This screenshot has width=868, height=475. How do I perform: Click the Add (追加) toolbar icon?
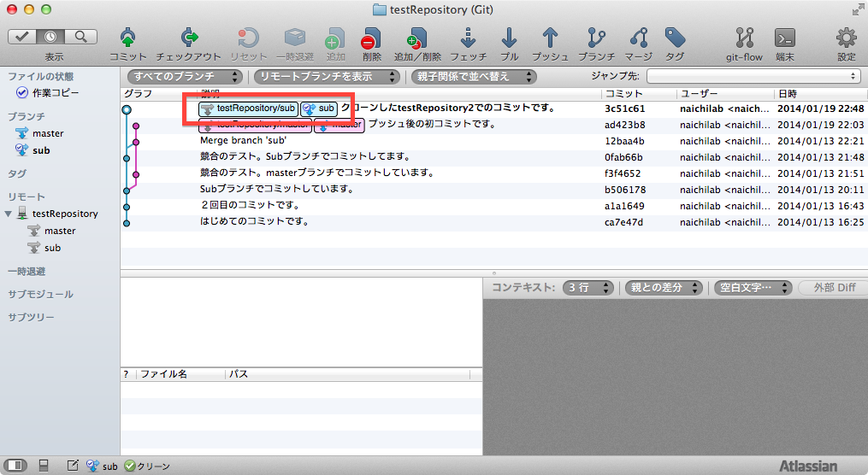pyautogui.click(x=335, y=38)
